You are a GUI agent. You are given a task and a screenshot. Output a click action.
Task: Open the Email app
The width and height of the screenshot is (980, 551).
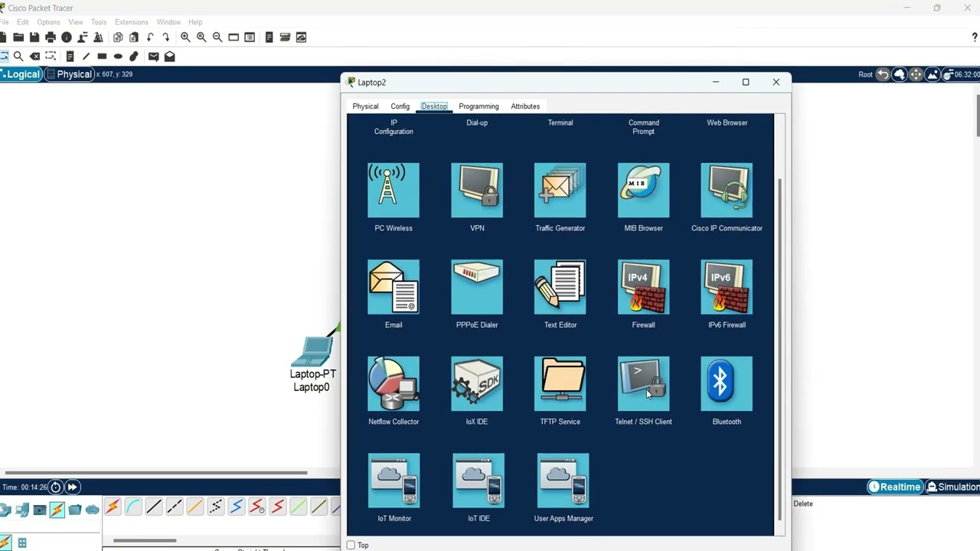[394, 287]
